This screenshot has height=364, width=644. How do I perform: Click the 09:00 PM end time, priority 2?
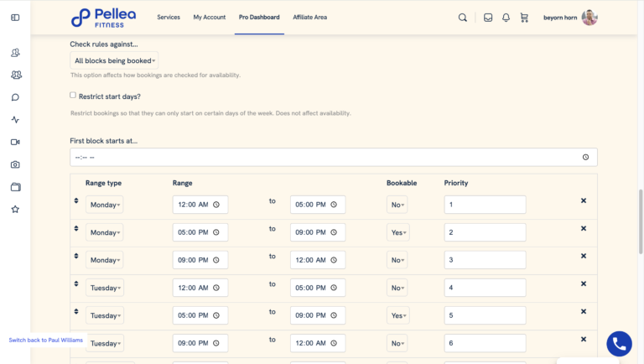point(318,232)
